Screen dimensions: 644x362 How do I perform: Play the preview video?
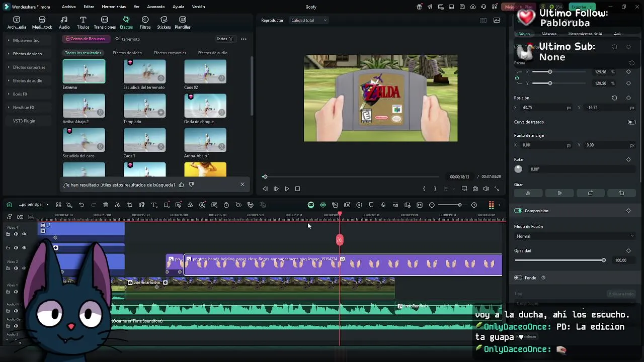287,189
